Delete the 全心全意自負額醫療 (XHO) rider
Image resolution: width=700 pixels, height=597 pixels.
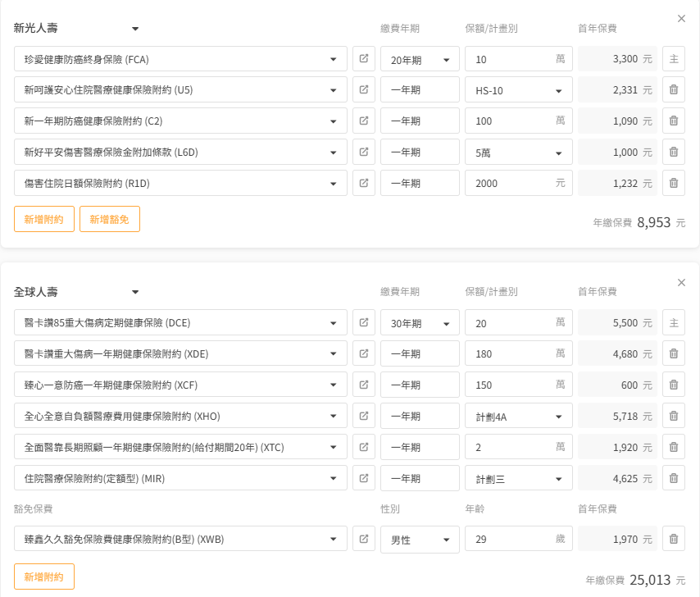click(x=674, y=416)
